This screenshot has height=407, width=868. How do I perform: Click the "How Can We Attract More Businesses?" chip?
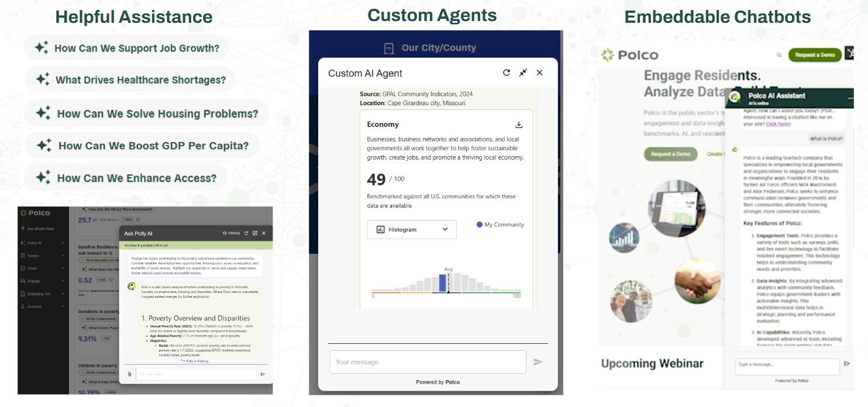tap(117, 209)
